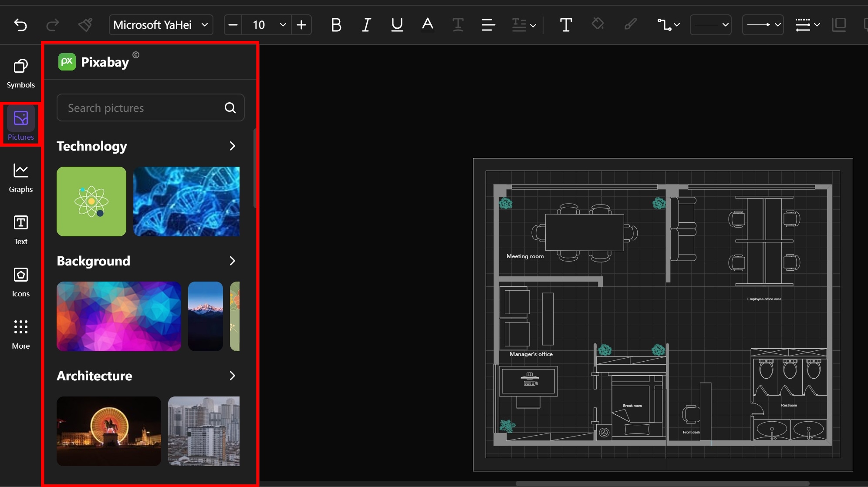The height and width of the screenshot is (487, 868).
Task: Expand the Technology category
Action: coord(233,146)
